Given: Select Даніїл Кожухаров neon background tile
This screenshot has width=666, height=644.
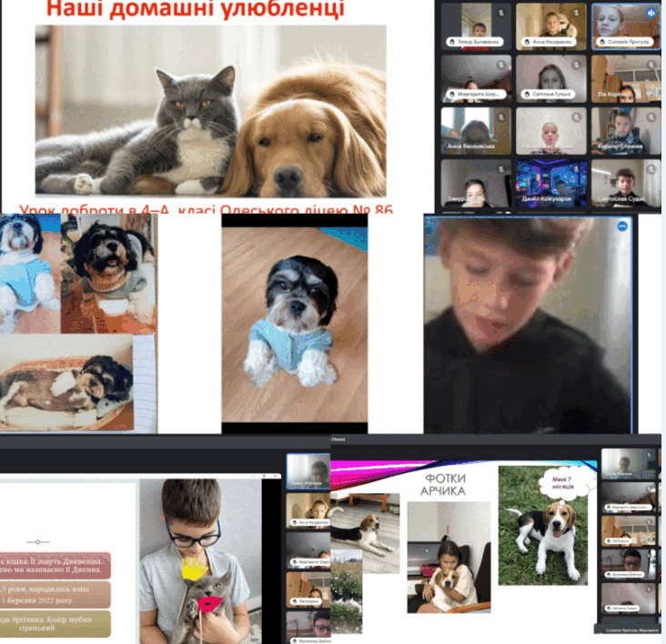Looking at the screenshot, I should [550, 183].
